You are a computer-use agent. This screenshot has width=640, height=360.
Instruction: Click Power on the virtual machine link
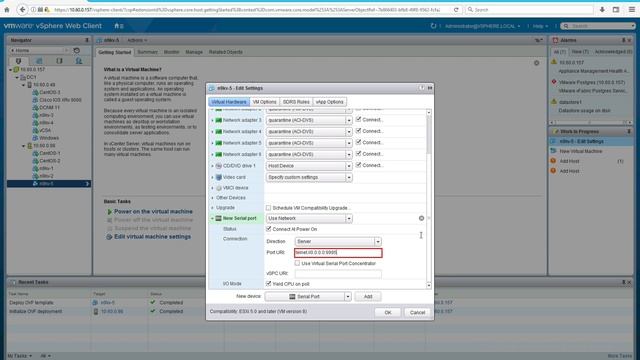[153, 211]
